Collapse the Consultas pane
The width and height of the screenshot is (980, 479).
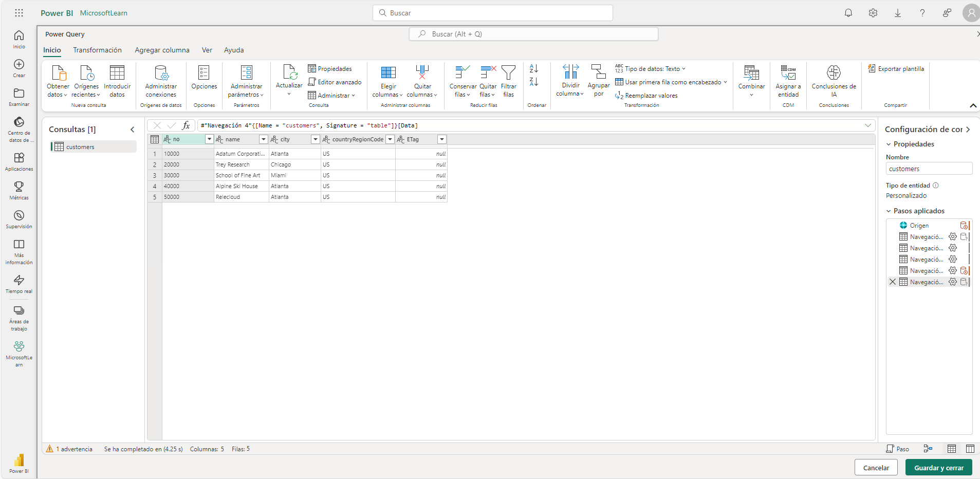point(132,130)
